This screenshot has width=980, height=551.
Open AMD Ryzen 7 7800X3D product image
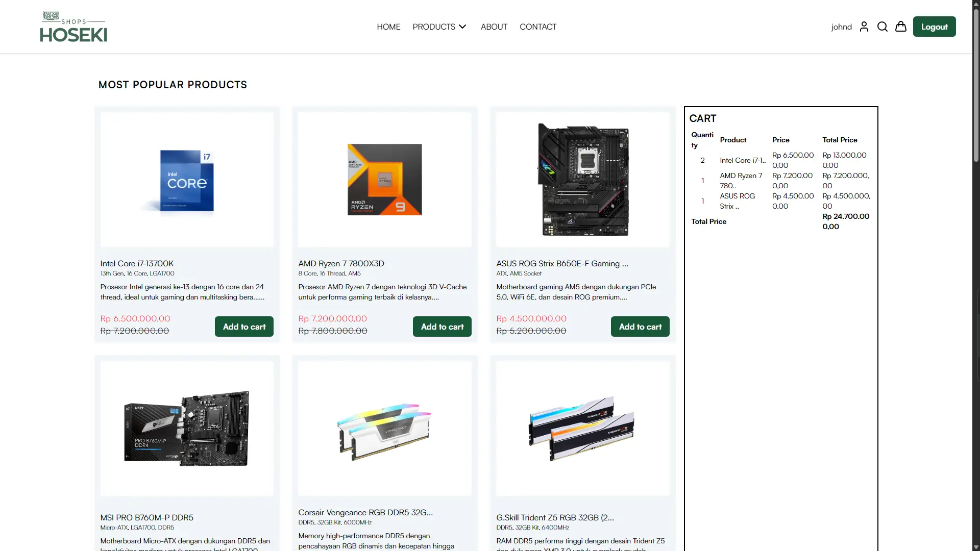pos(385,180)
